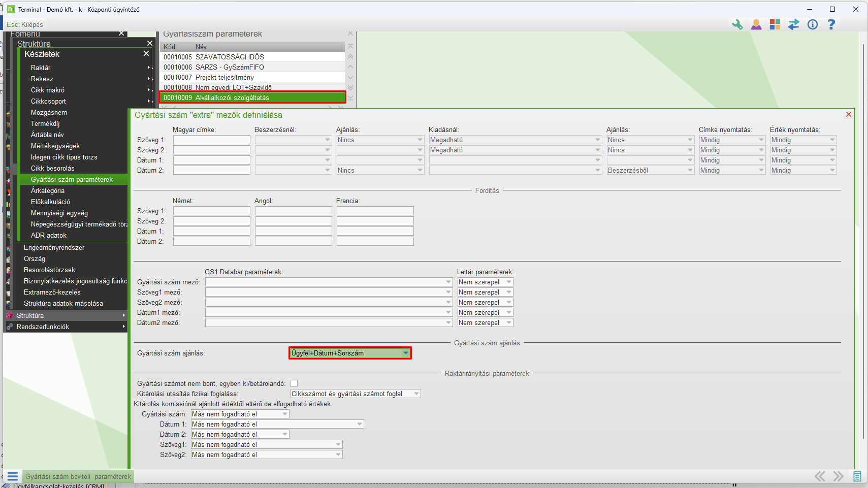Open Dátum 1 'Más nem fogadható el' dropdown
The height and width of the screenshot is (488, 868).
(x=277, y=424)
